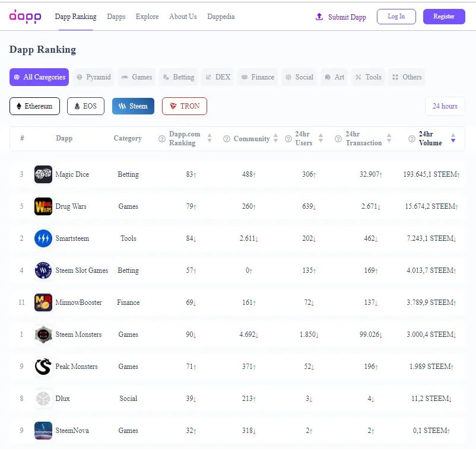476x449 pixels.
Task: Switch blockchain to Ethereum
Action: tap(34, 106)
